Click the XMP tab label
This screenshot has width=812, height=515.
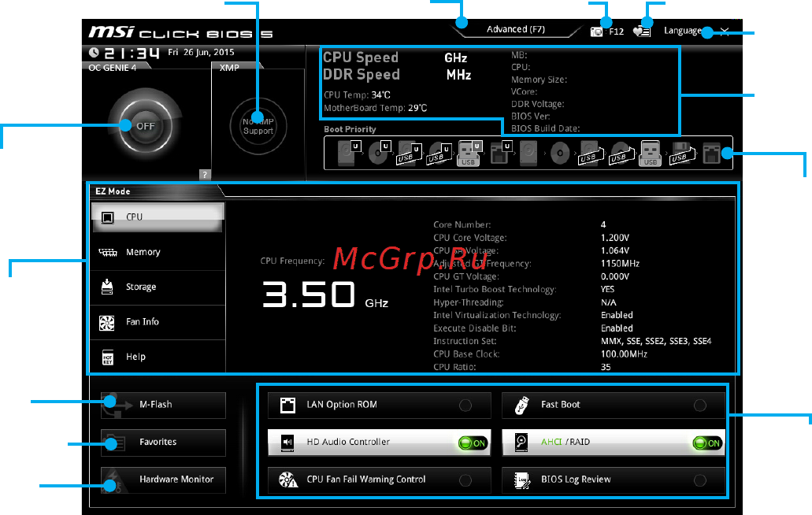coord(229,68)
